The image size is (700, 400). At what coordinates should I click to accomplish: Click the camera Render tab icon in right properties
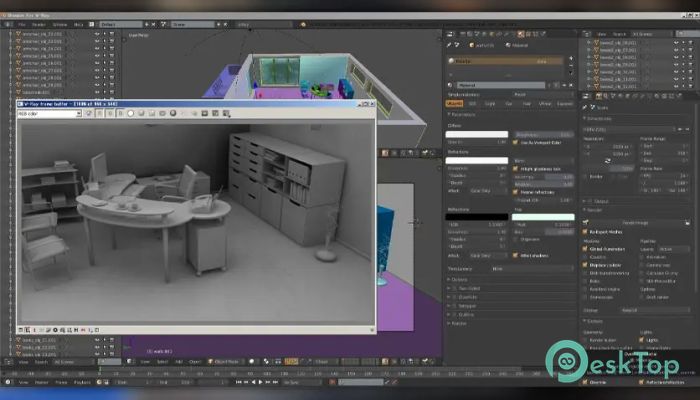(598, 96)
